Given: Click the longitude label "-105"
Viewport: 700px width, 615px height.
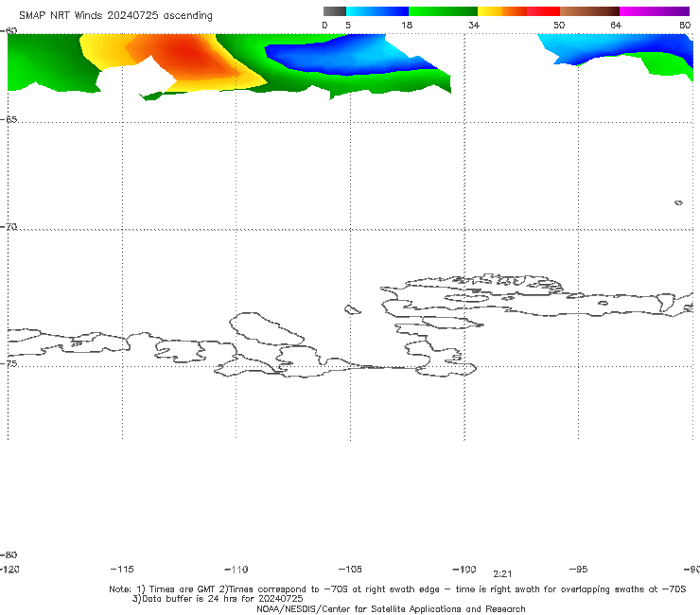Looking at the screenshot, I should coord(350,570).
